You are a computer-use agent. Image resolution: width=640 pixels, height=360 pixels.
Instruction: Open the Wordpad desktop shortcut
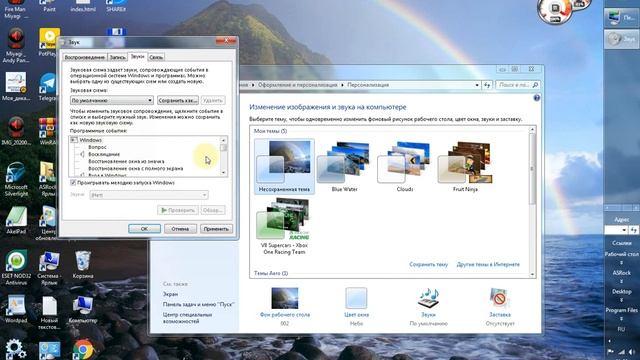tap(16, 309)
